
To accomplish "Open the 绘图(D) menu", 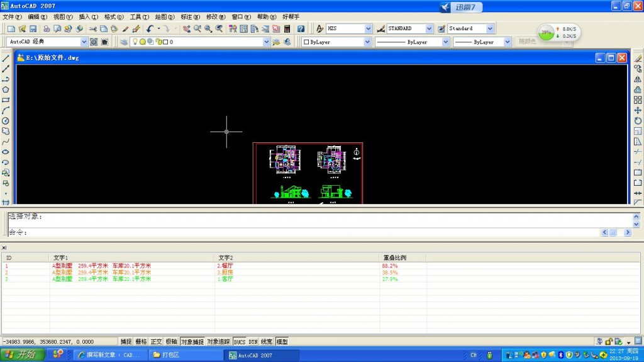I will [x=165, y=17].
